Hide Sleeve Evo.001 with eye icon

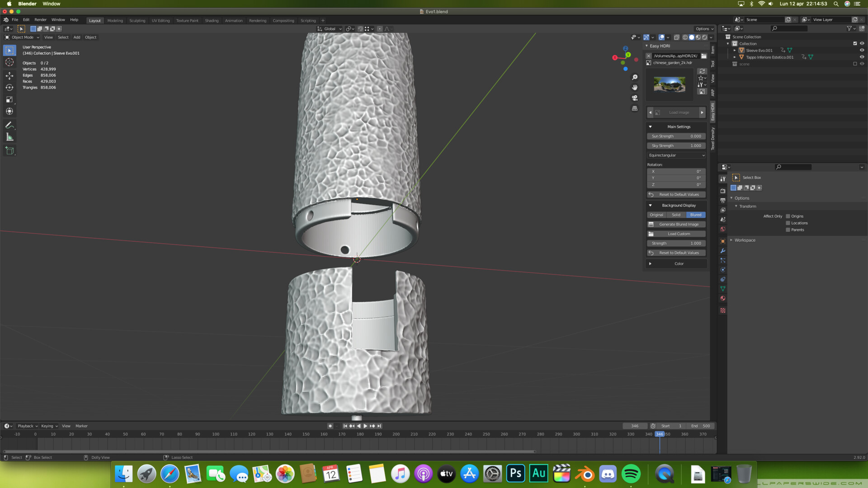(x=862, y=50)
